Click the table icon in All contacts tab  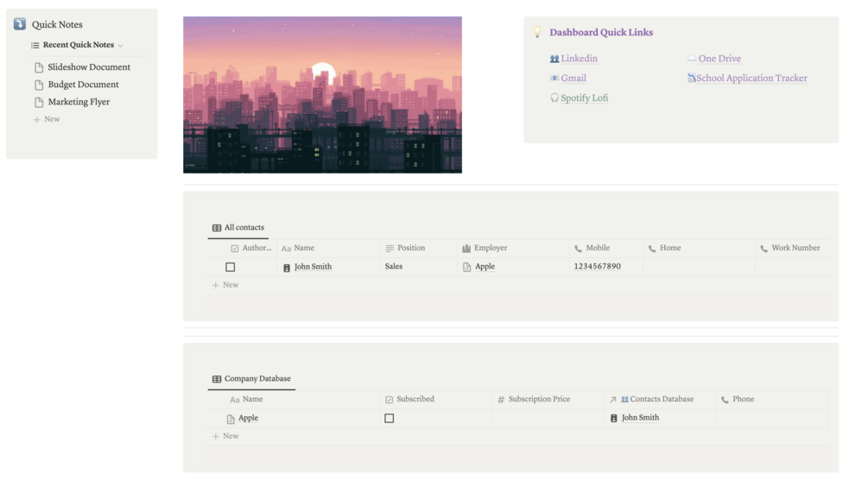(x=217, y=227)
